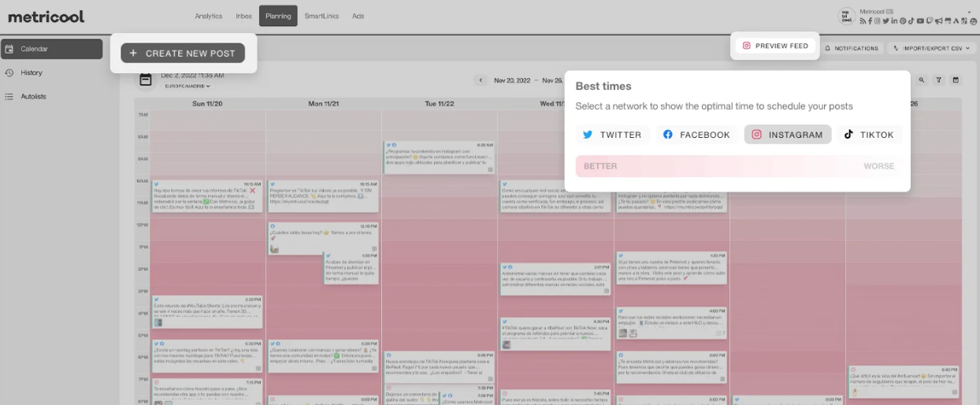Open Tuesday 8:30 AM scheduled post
Image resolution: width=980 pixels, height=405 pixels.
(x=440, y=158)
